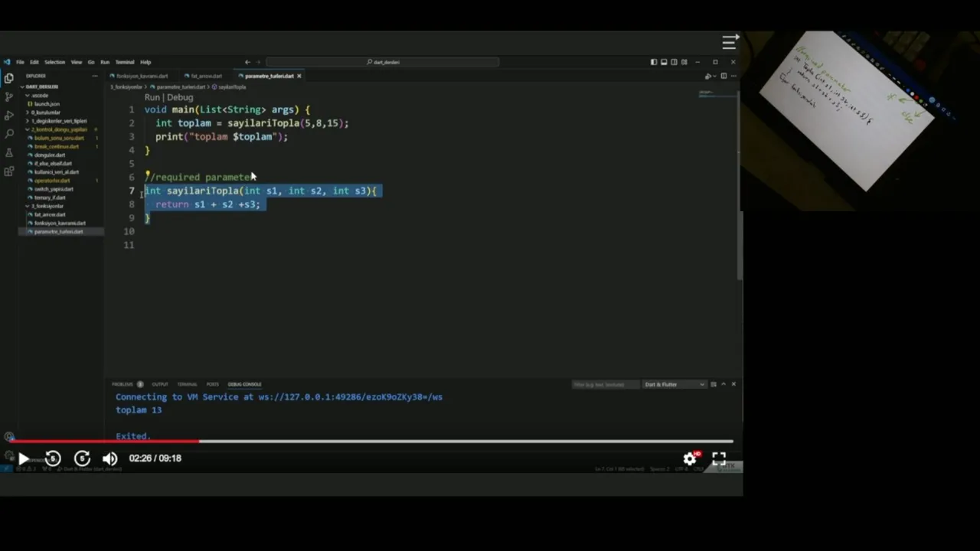Open if_else_elseif.dart file

tap(54, 164)
